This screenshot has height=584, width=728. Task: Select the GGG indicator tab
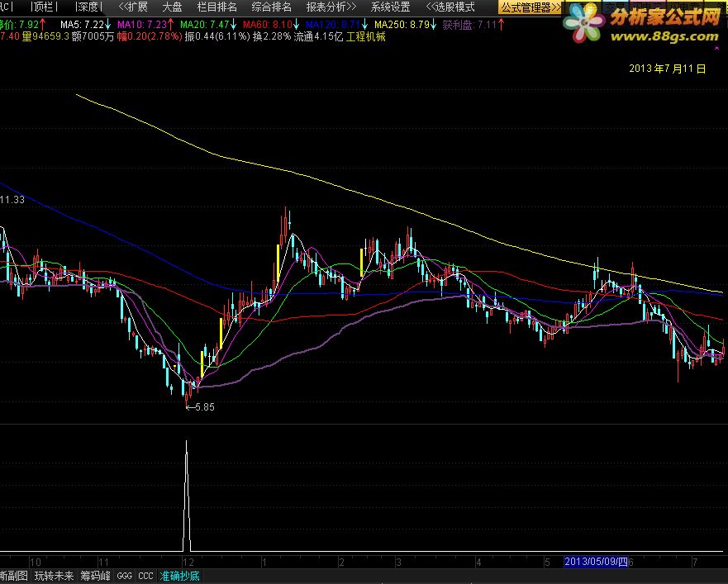(x=125, y=576)
